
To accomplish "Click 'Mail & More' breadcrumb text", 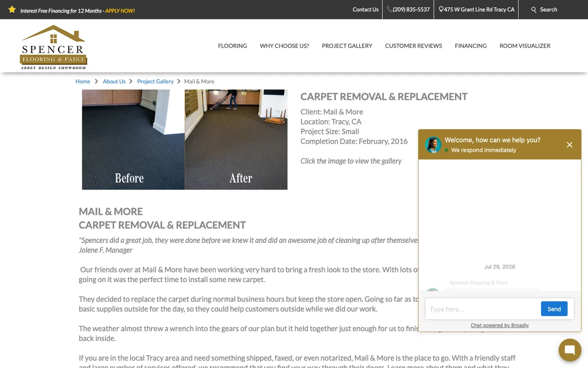I will [x=199, y=81].
